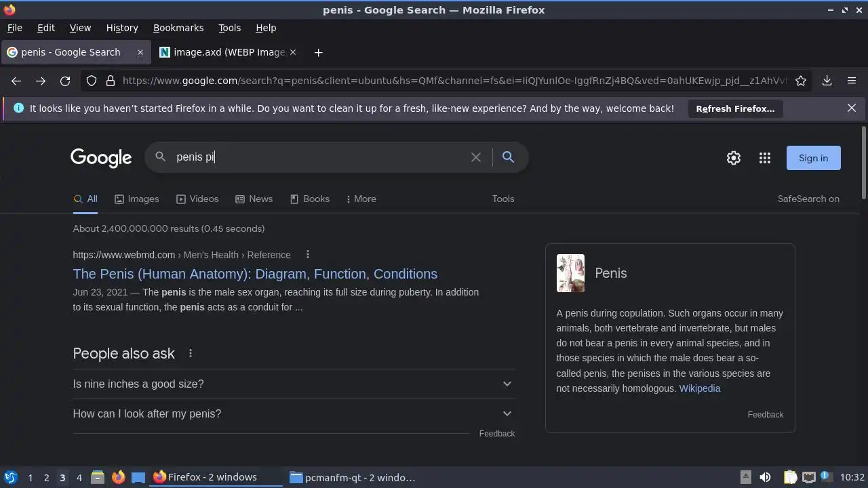Click the page vertical scrollbar

[863, 163]
